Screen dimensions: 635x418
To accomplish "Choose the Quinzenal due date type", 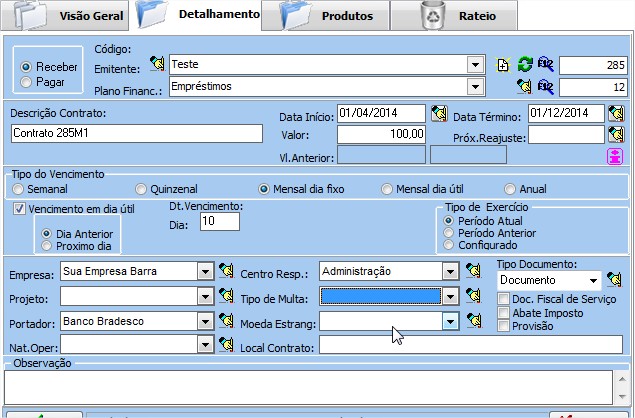I will point(141,189).
